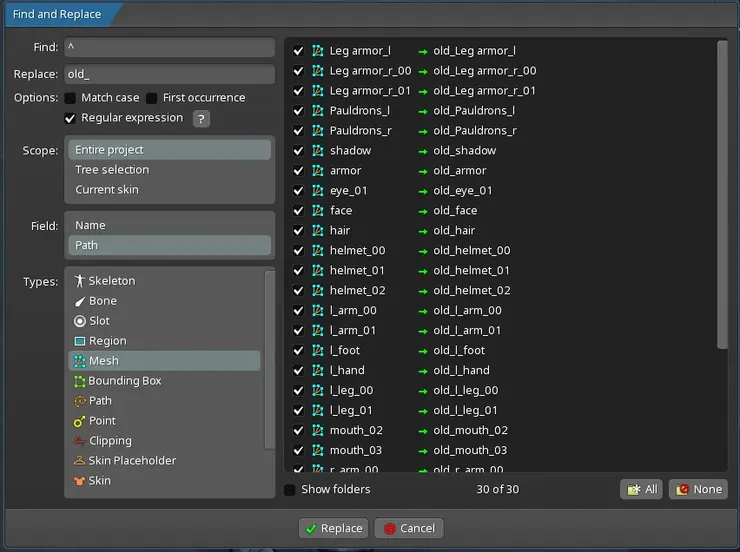Select the Skeleton type icon
The image size is (740, 552).
[x=79, y=281]
